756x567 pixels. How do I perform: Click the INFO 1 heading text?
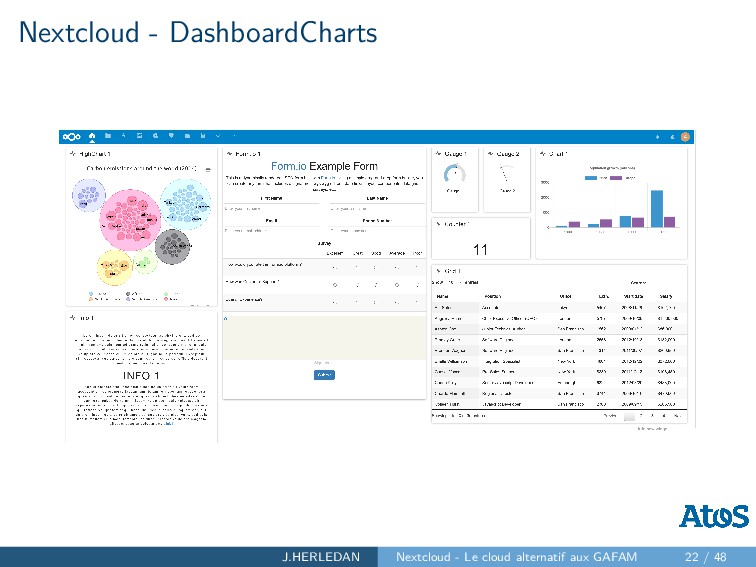tap(141, 376)
